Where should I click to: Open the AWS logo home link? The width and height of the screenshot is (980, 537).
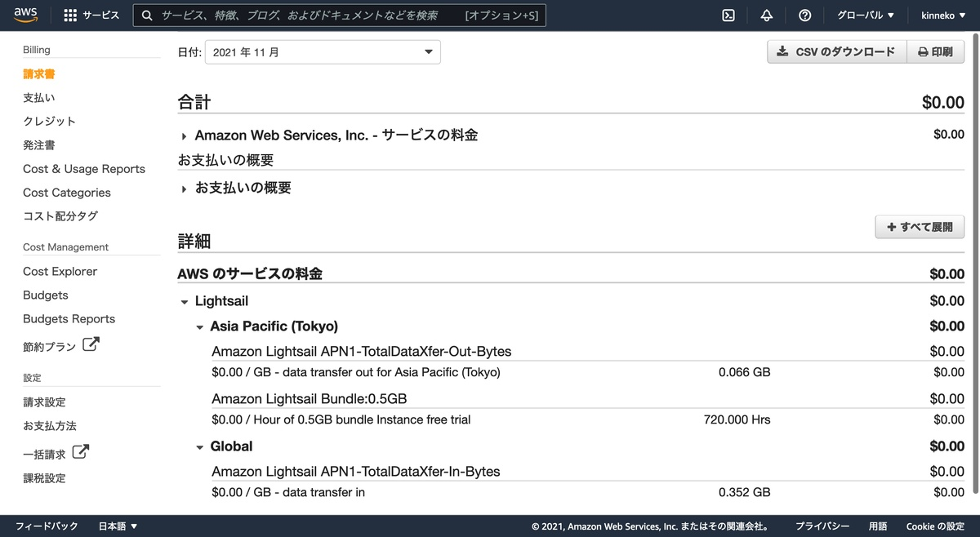click(x=27, y=16)
